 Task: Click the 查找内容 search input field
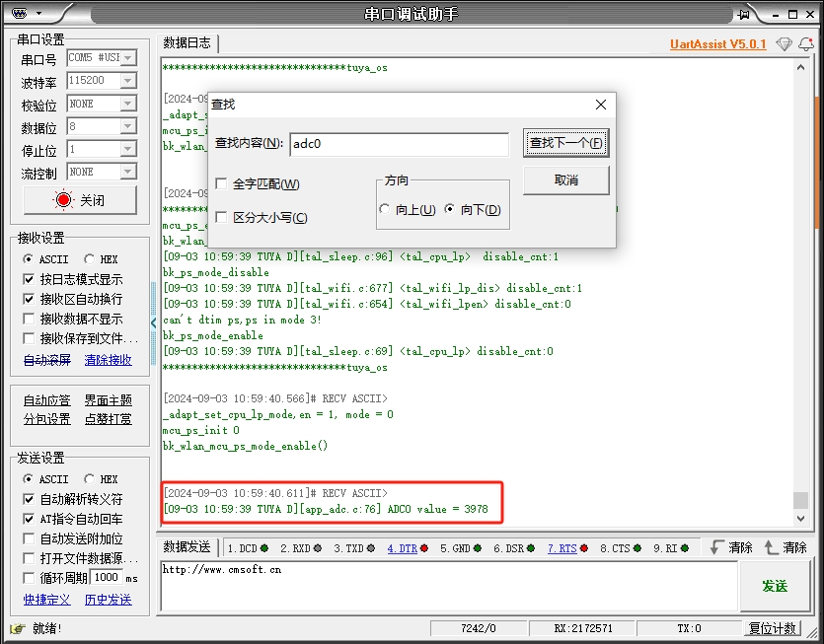(x=399, y=144)
